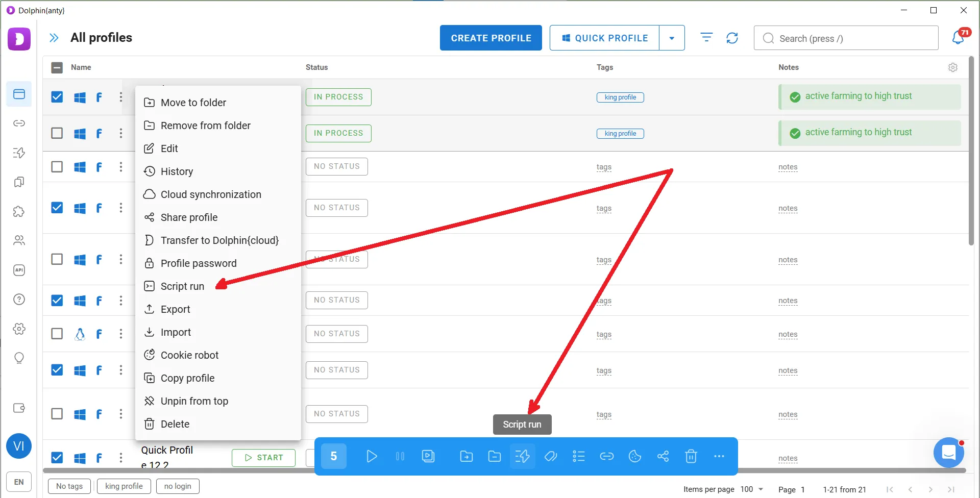Open more actions ellipsis in bulk toolbar
This screenshot has height=498, width=980.
click(x=719, y=456)
